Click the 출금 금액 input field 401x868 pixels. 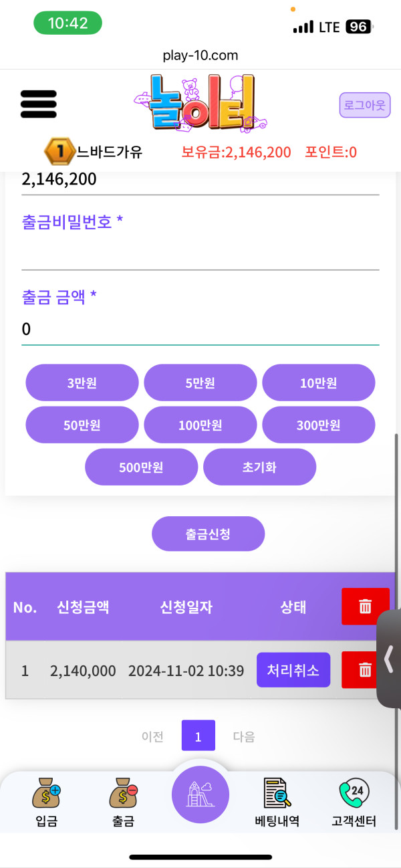[x=200, y=329]
